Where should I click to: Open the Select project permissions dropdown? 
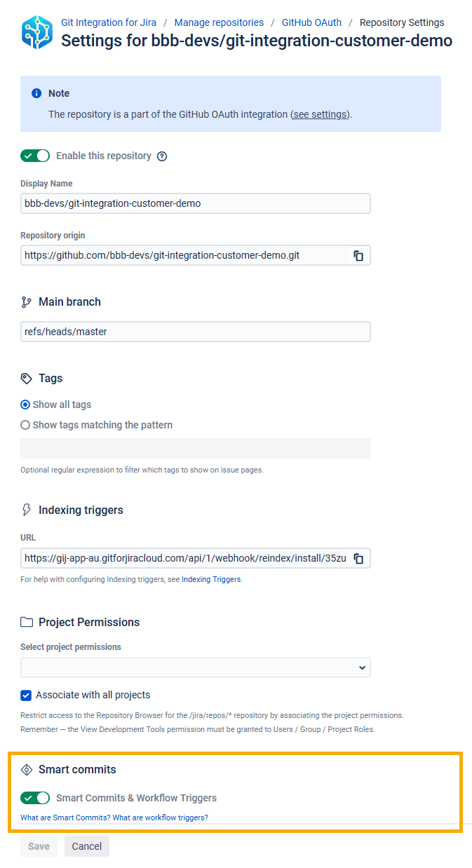[196, 667]
